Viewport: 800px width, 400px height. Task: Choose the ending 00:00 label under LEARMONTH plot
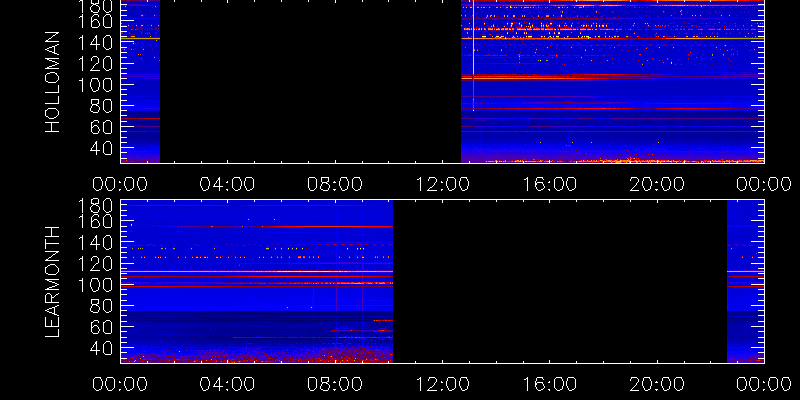tap(764, 384)
